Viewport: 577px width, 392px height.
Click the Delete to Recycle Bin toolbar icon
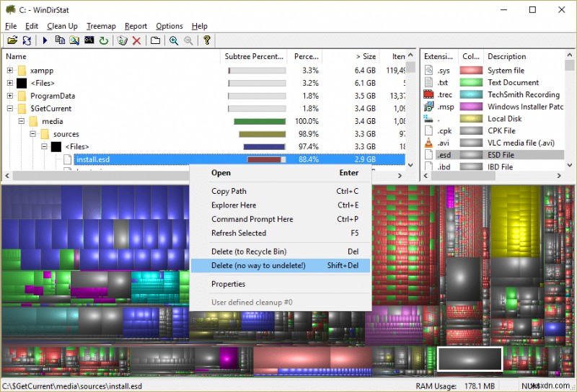pos(122,41)
